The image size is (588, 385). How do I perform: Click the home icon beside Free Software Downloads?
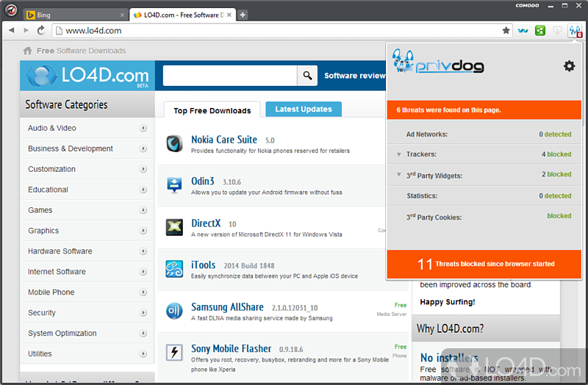click(27, 51)
